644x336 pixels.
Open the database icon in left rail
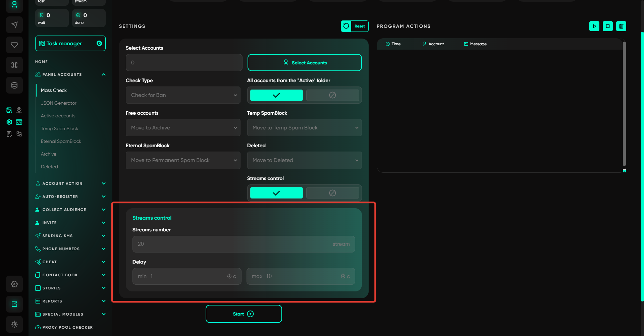pos(14,85)
